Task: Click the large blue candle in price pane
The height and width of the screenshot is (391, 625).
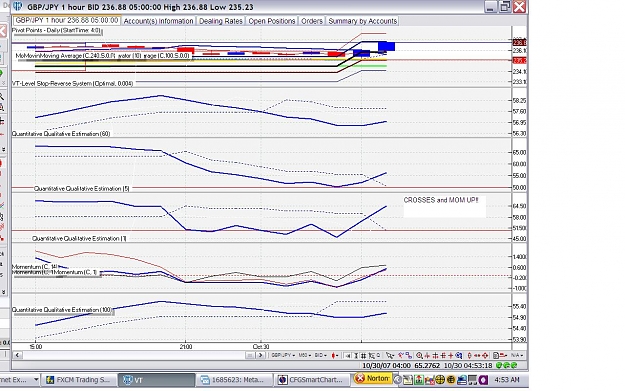Action: point(386,46)
